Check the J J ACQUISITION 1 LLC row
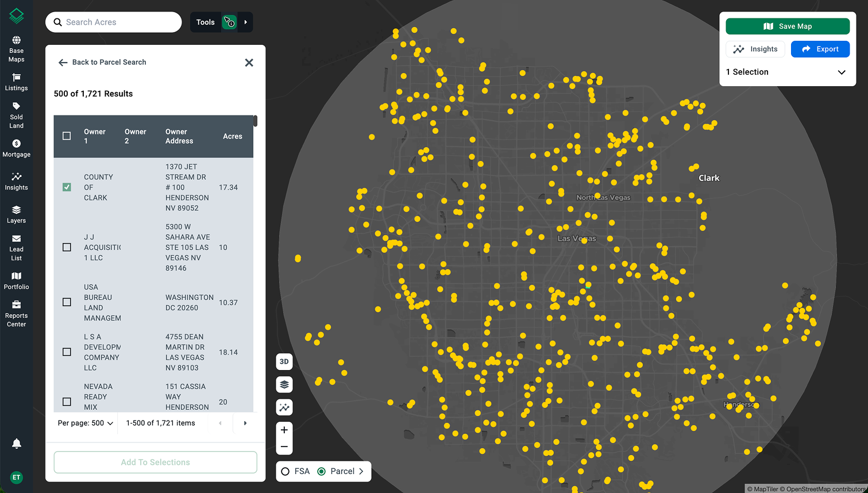Screen dimensions: 868x493 (67, 247)
